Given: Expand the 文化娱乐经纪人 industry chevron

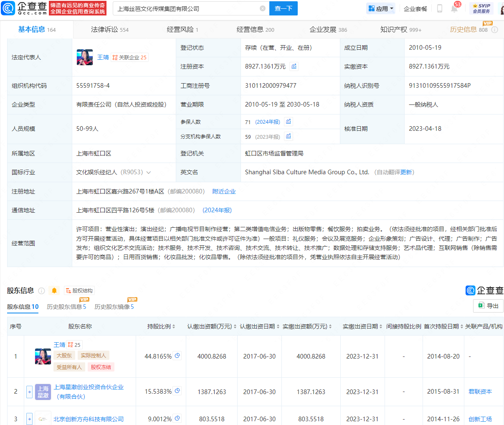Looking at the screenshot, I should pos(149,173).
